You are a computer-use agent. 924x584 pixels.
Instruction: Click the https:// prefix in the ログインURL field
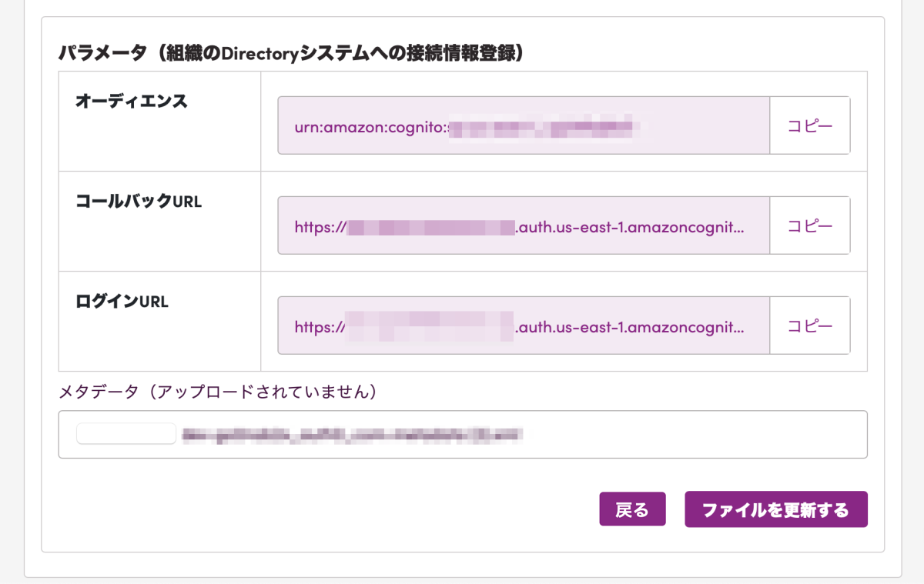[x=319, y=327]
